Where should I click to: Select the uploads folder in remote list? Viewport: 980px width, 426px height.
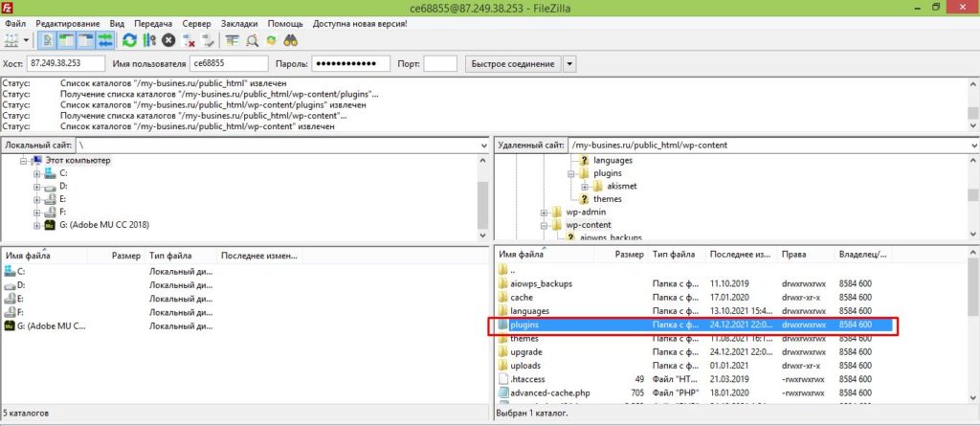(525, 365)
